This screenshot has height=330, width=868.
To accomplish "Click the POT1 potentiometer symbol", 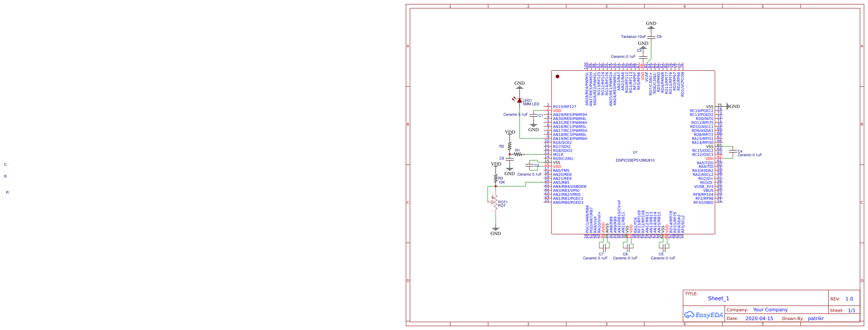I will tap(494, 202).
